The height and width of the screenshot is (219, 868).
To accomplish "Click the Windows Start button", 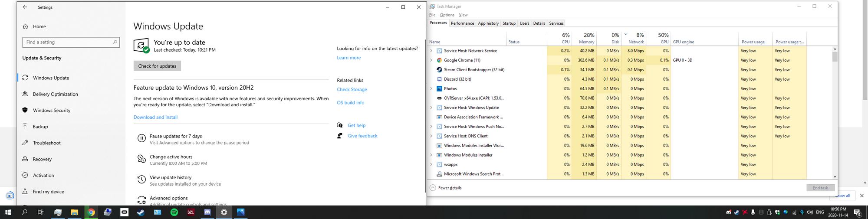I will pos(8,212).
